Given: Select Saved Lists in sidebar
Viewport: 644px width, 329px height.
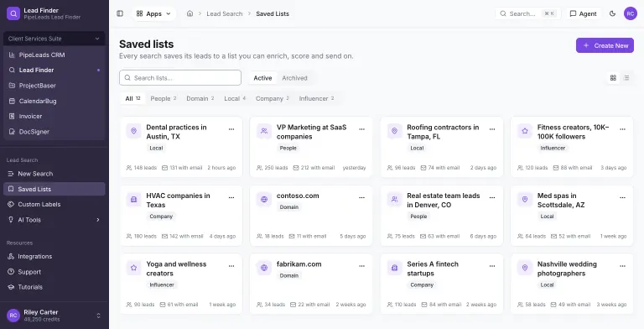Looking at the screenshot, I should [55, 189].
